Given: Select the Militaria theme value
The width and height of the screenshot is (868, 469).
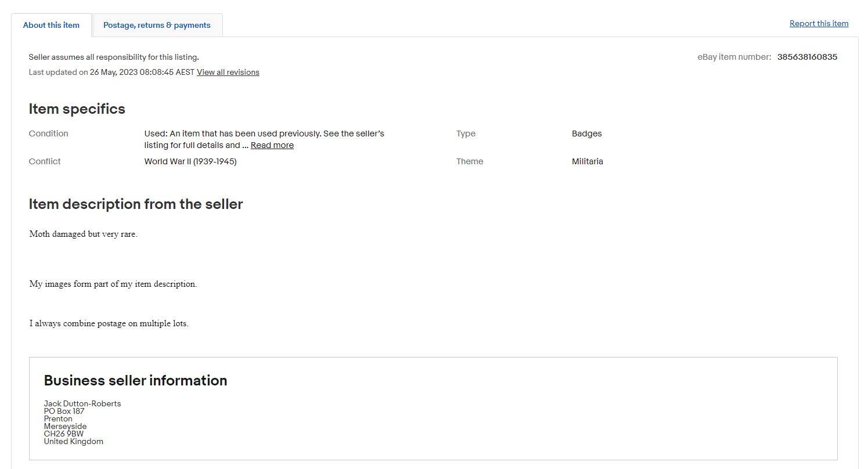Looking at the screenshot, I should coord(587,161).
